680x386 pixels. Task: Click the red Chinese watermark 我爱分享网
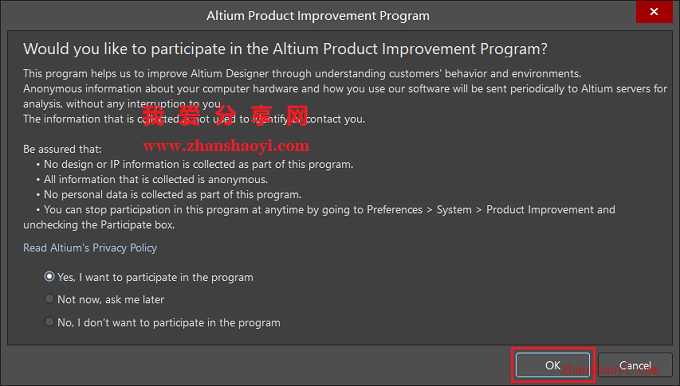pyautogui.click(x=226, y=116)
